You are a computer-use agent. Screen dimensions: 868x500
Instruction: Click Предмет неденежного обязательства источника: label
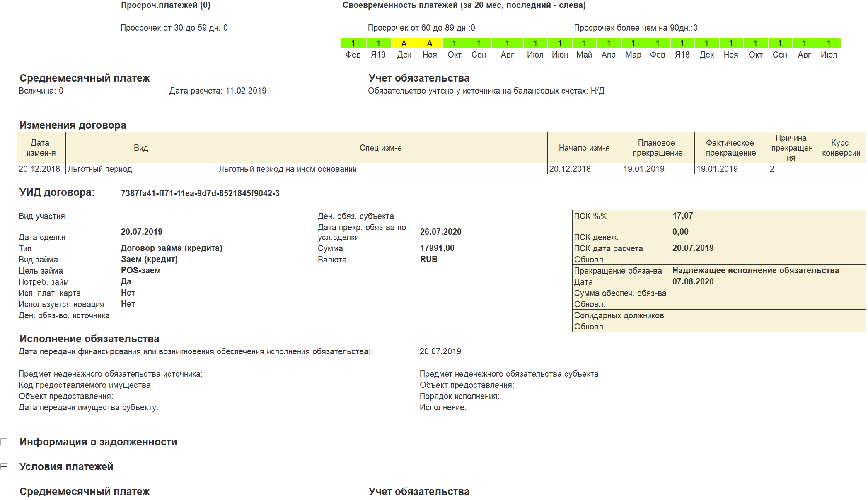point(111,374)
